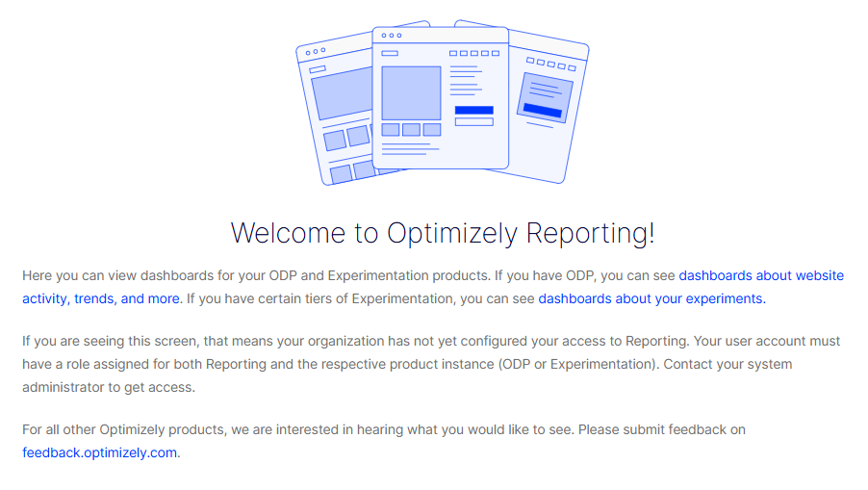Click the small pill shape atop center window illustration
This screenshot has width=868, height=490.
click(390, 53)
